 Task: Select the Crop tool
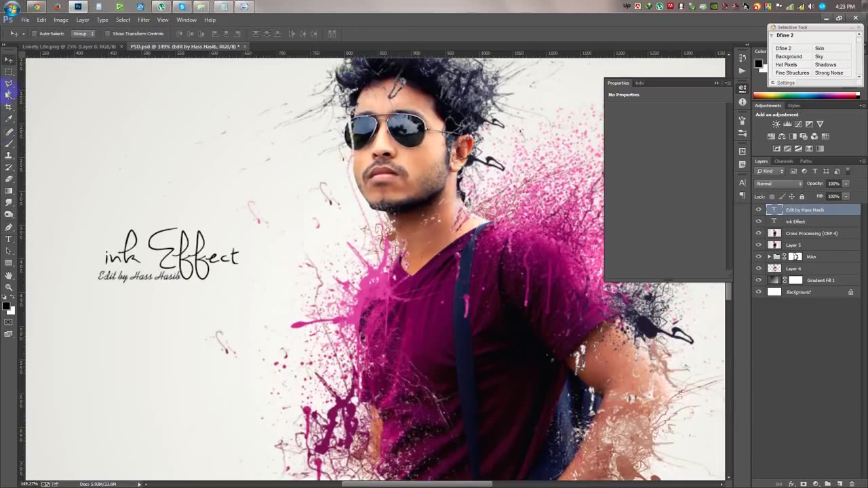click(x=9, y=107)
